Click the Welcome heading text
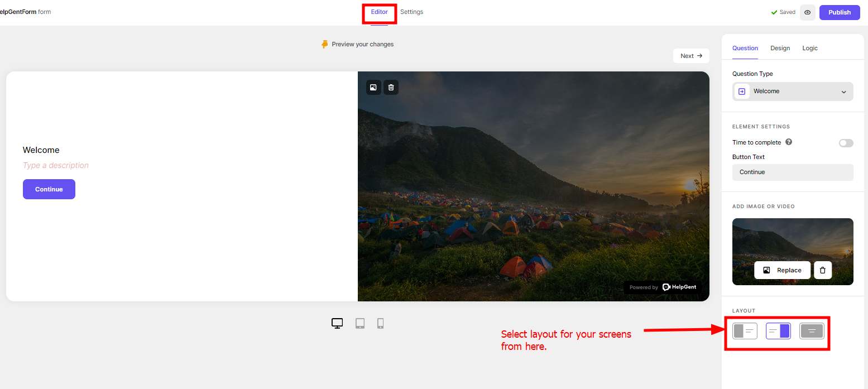 pyautogui.click(x=41, y=150)
